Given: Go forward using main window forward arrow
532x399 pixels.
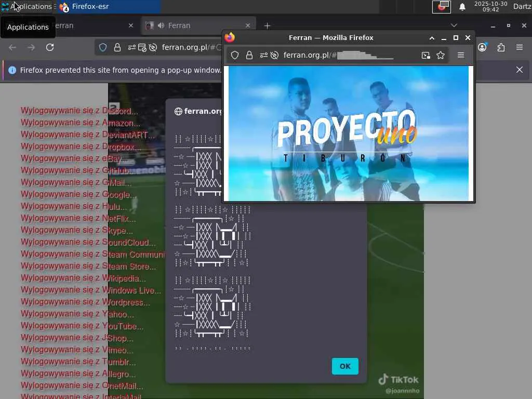Looking at the screenshot, I should pyautogui.click(x=31, y=47).
